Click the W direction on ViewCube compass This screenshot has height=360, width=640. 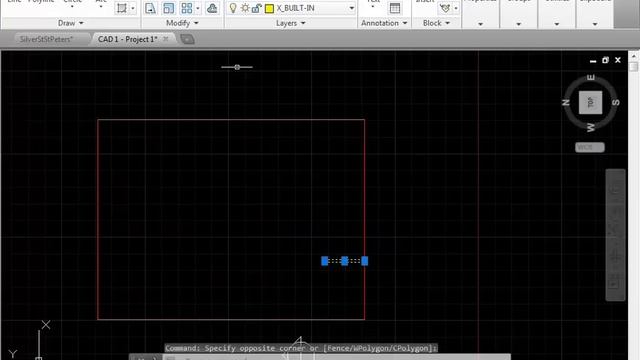pyautogui.click(x=591, y=128)
